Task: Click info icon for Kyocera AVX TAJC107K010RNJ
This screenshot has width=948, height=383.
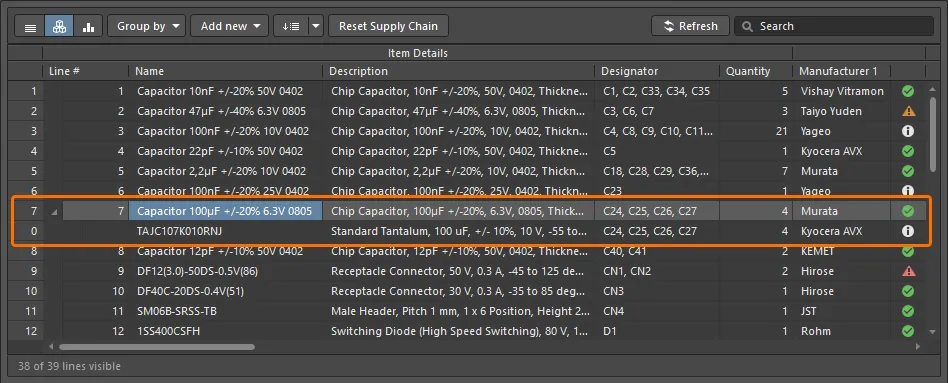Action: (907, 231)
